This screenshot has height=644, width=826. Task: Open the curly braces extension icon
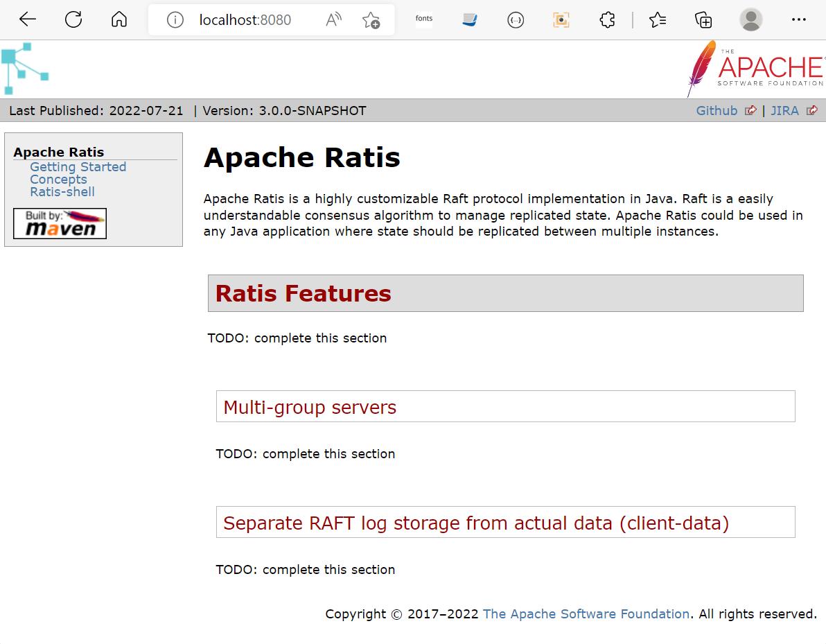click(515, 20)
